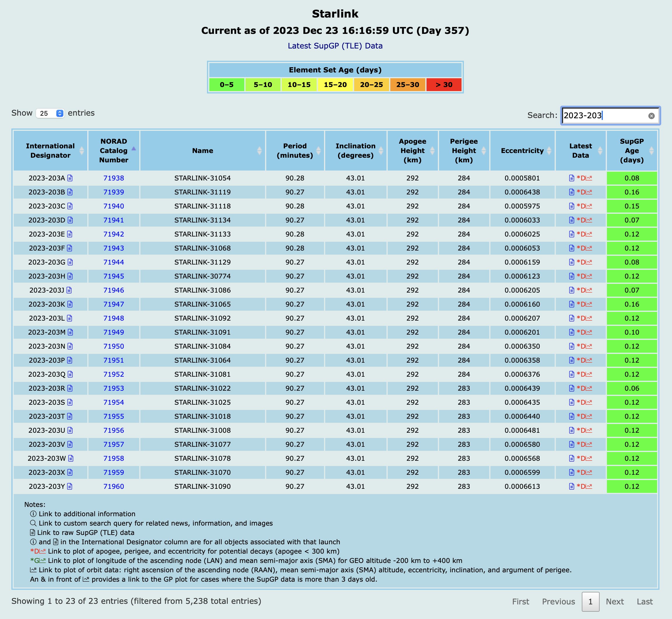Open decay plot icon for STARLINK-31054
This screenshot has width=672, height=619.
pyautogui.click(x=585, y=178)
